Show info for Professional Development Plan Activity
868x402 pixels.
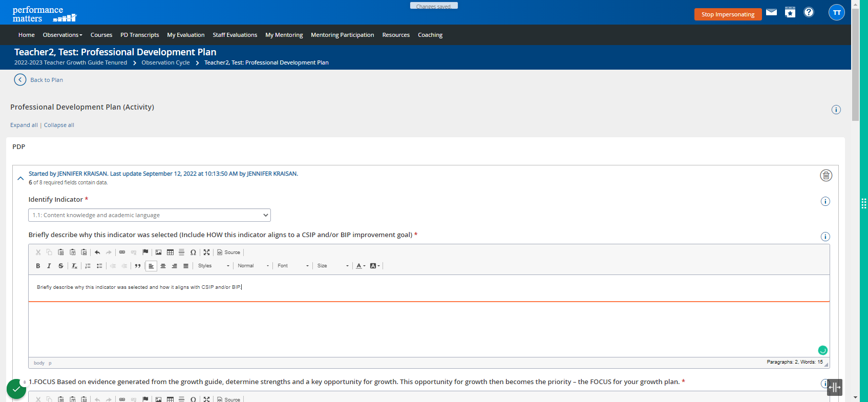click(x=836, y=110)
